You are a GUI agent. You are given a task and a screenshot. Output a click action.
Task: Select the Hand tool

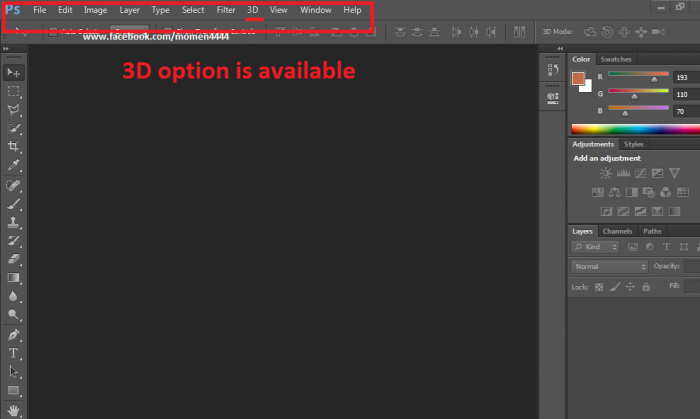pyautogui.click(x=13, y=410)
